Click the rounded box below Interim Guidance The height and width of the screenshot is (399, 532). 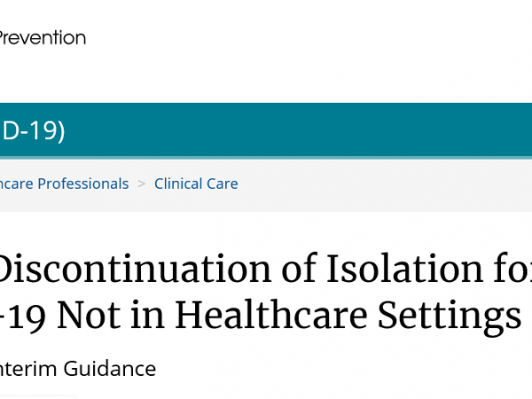point(38,397)
